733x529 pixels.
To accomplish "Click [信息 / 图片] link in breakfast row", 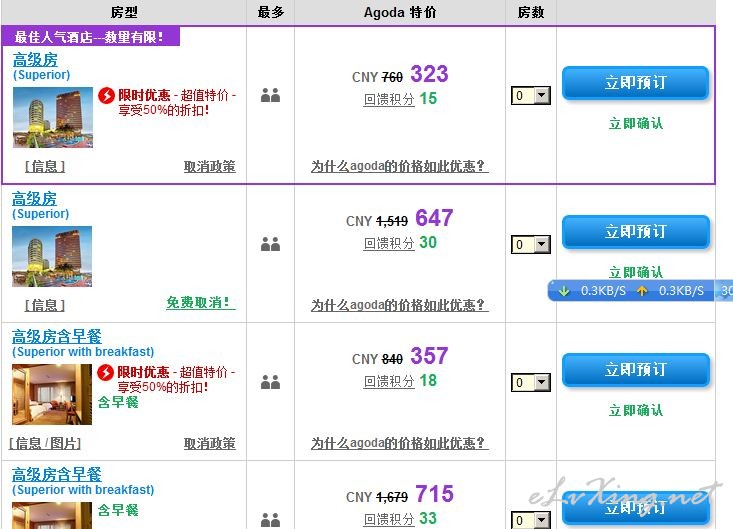I will coord(45,443).
